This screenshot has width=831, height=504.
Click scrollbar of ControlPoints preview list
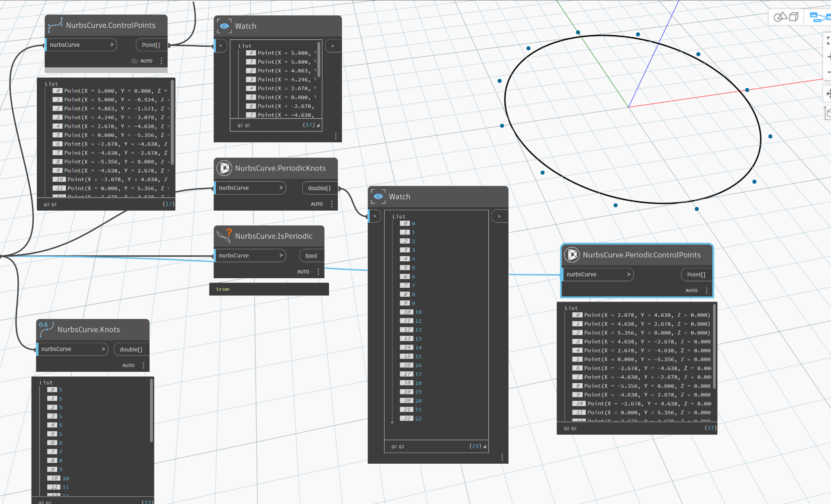172,122
